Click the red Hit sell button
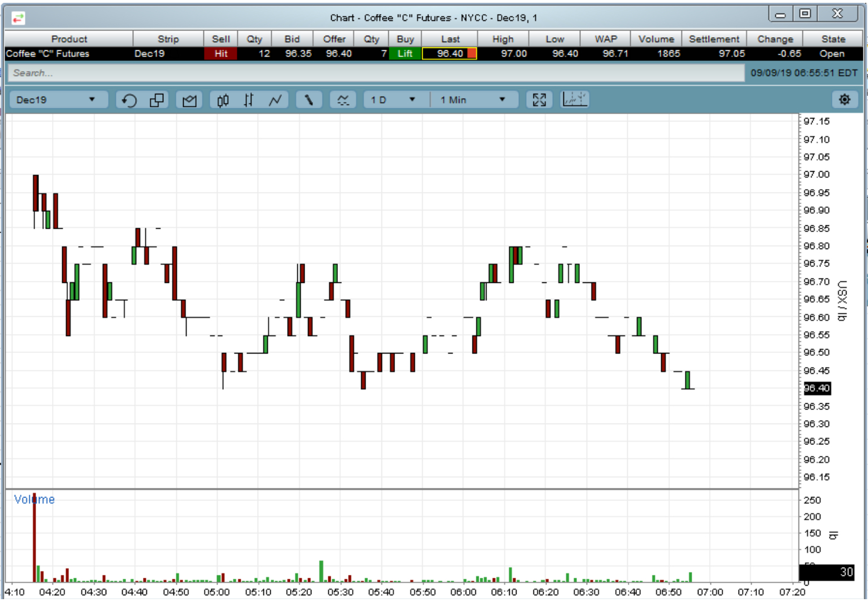 pyautogui.click(x=221, y=54)
